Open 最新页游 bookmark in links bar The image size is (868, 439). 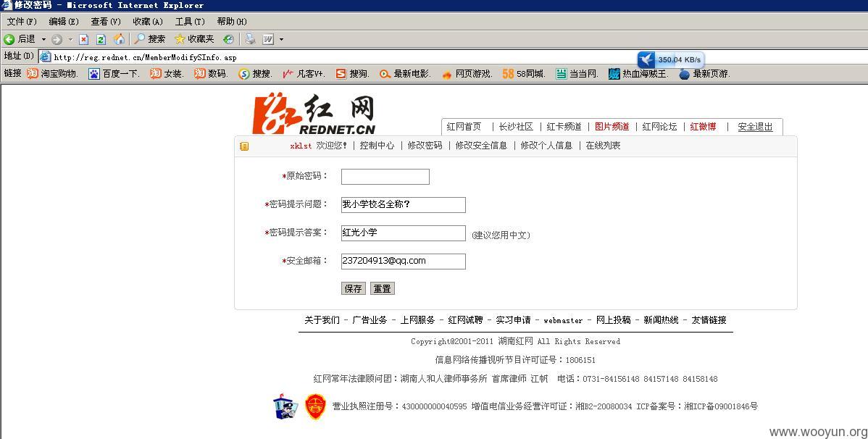tap(705, 74)
